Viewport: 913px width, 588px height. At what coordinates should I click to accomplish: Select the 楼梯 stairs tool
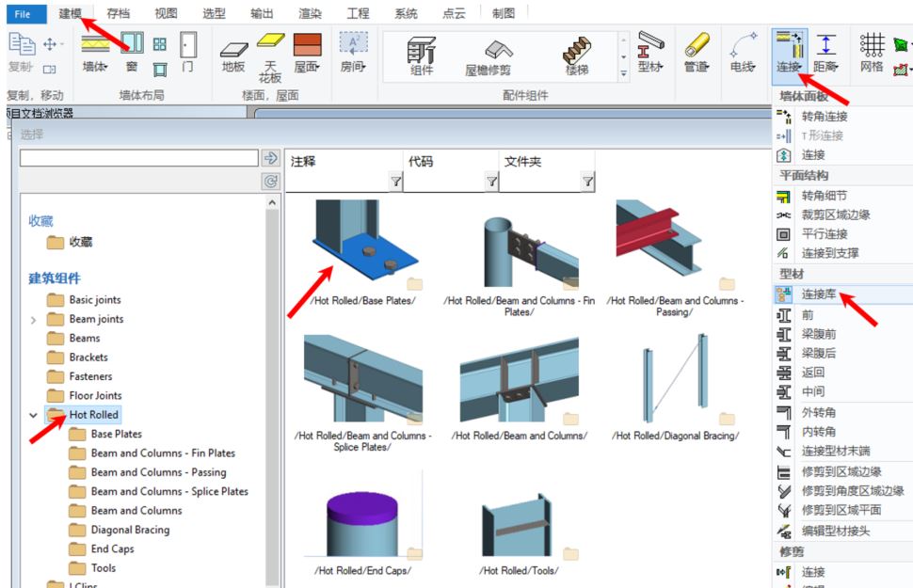576,56
